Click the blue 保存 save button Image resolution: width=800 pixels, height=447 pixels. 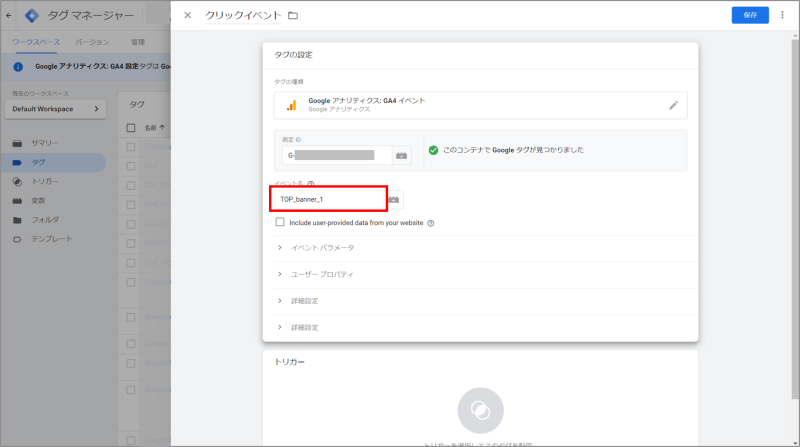point(750,15)
